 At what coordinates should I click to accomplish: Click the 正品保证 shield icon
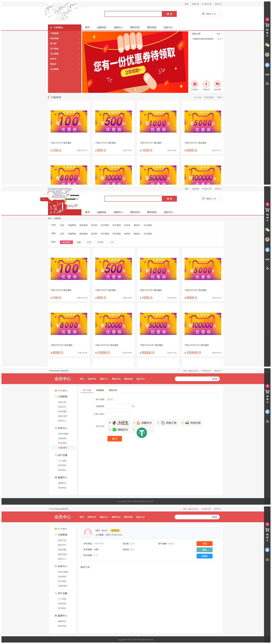coord(195,84)
